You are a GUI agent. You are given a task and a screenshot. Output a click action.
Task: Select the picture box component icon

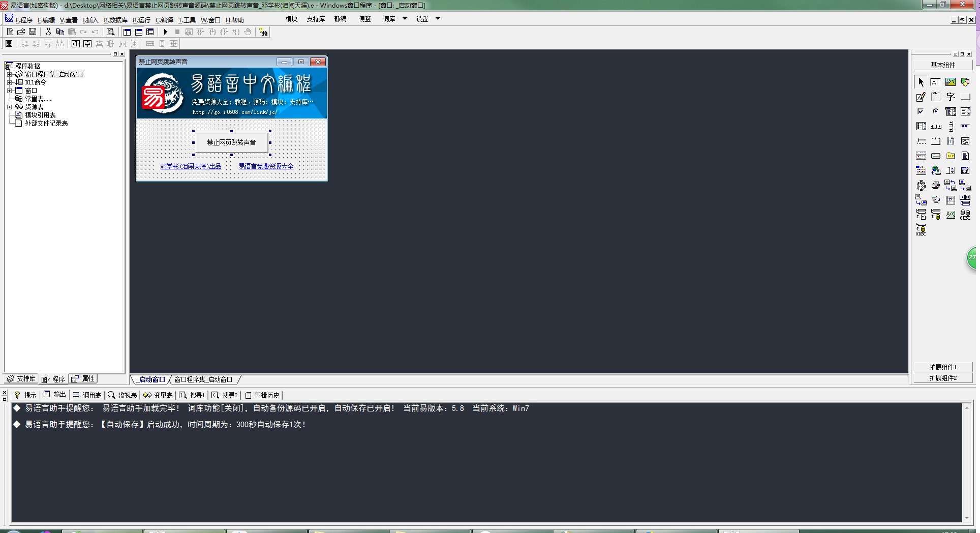pos(951,82)
